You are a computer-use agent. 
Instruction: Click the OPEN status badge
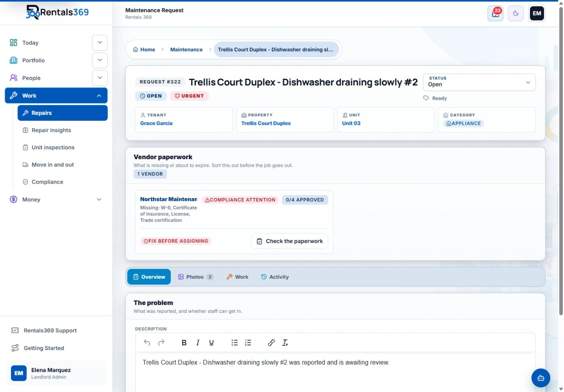coord(151,96)
